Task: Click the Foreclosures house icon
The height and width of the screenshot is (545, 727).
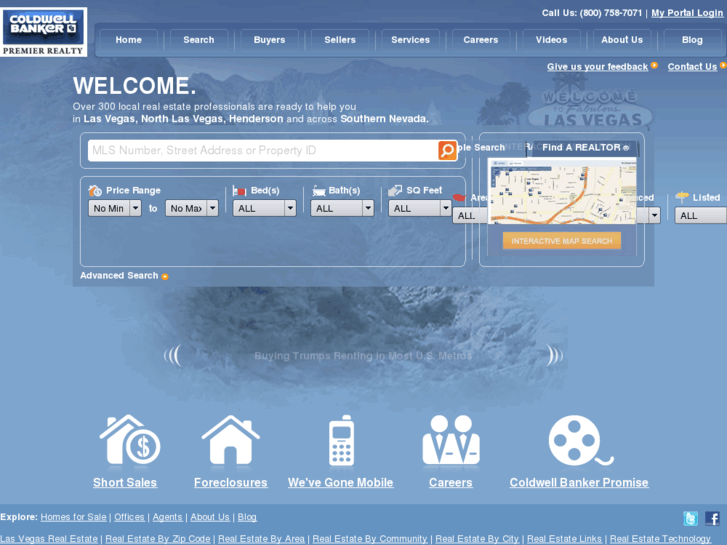Action: [230, 440]
